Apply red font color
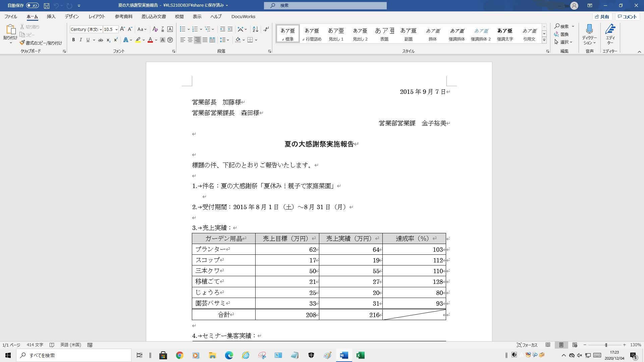The image size is (644, 362). point(150,40)
